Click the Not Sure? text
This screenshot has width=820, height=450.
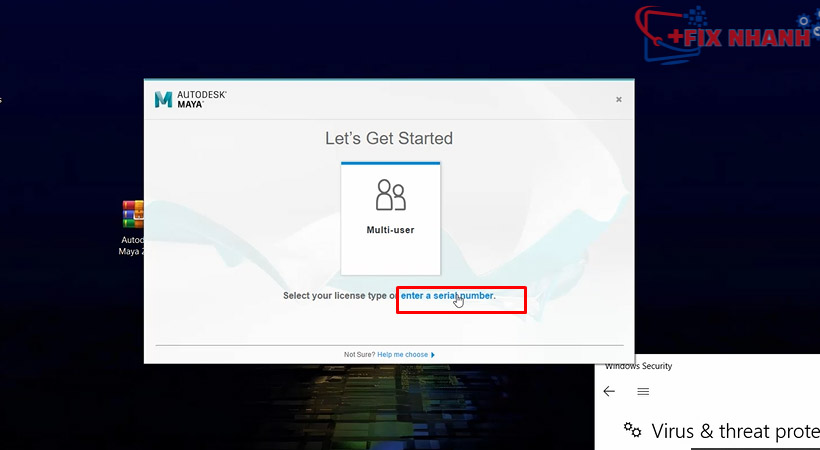pos(359,354)
